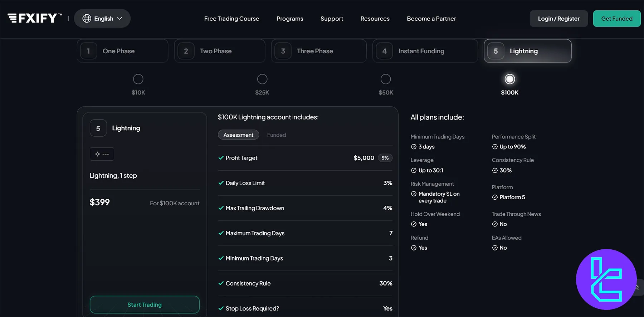Choose the $50K account size option
Image resolution: width=644 pixels, height=317 pixels.
[x=386, y=79]
